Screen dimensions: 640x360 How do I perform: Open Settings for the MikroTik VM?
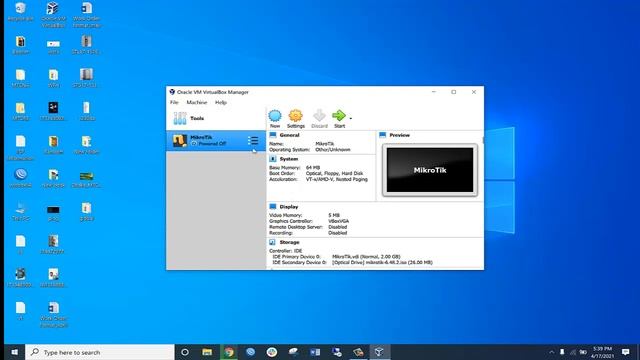[x=296, y=119]
